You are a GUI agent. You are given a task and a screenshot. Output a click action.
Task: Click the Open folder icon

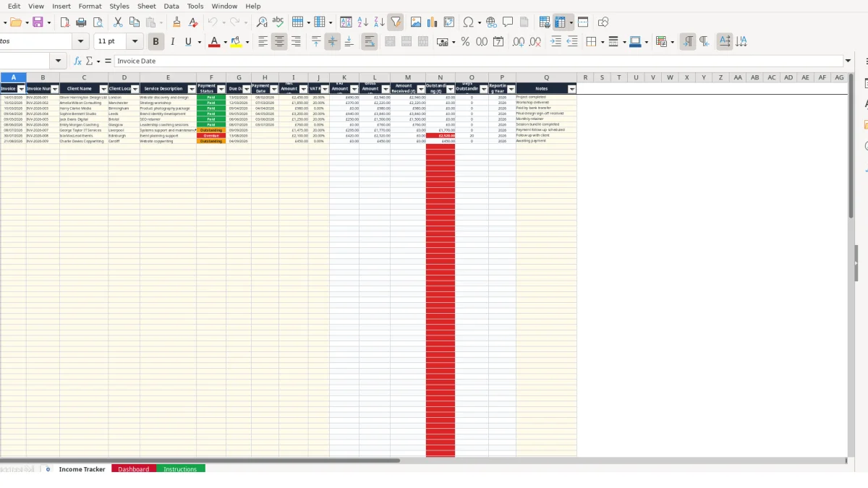(15, 22)
